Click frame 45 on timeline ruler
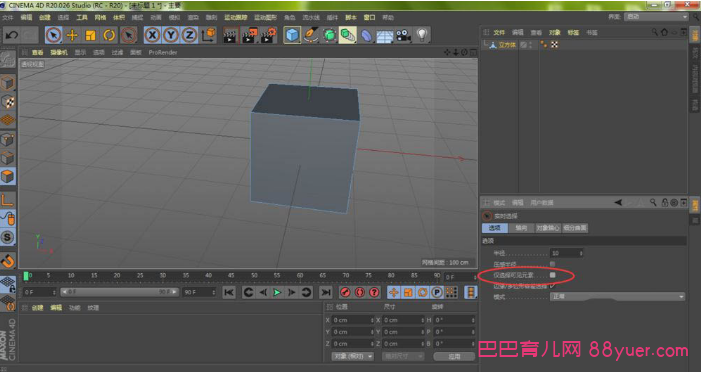 click(x=231, y=275)
